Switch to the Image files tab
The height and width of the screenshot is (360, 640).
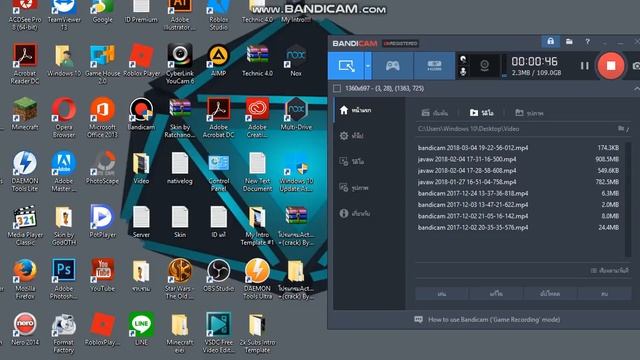pyautogui.click(x=529, y=113)
